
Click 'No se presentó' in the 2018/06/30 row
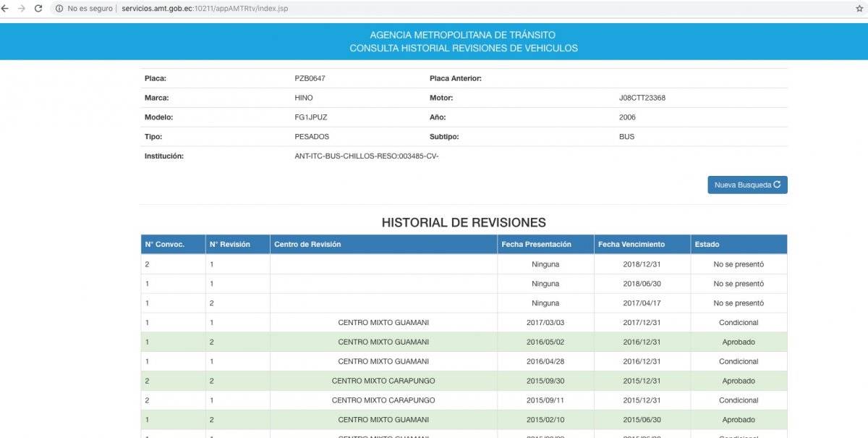click(739, 284)
